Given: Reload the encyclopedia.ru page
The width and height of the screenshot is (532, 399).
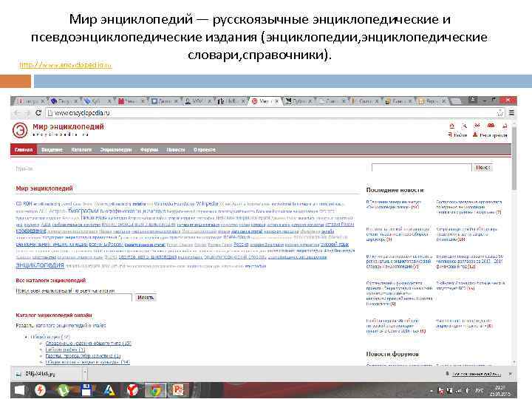Looking at the screenshot, I should [38, 112].
